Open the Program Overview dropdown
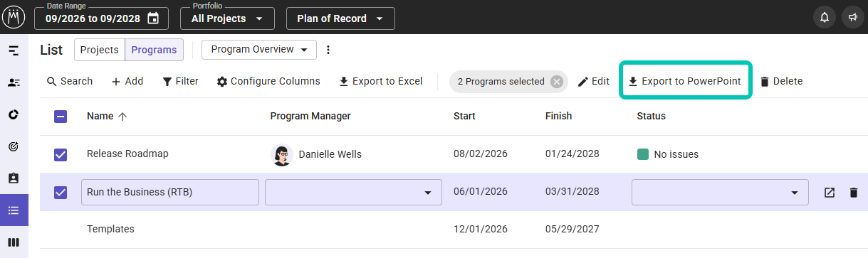Screen dimensions: 868x258 259,50
